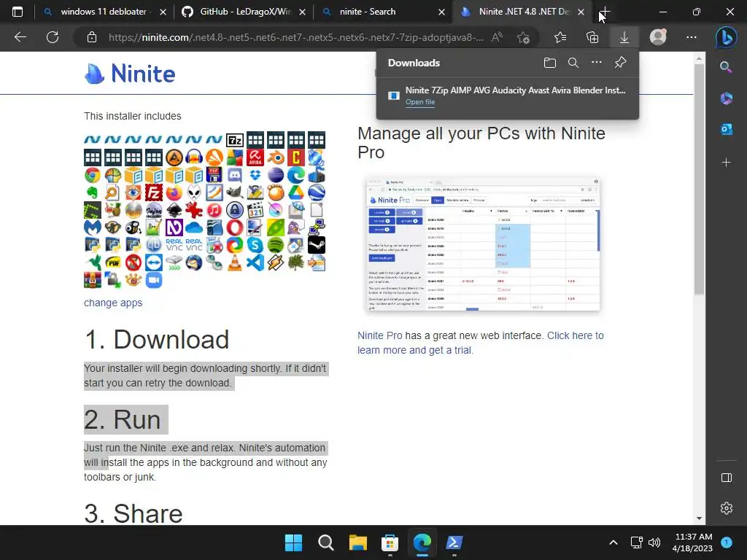Click the FileZilla icon
The width and height of the screenshot is (747, 560).
point(154,192)
